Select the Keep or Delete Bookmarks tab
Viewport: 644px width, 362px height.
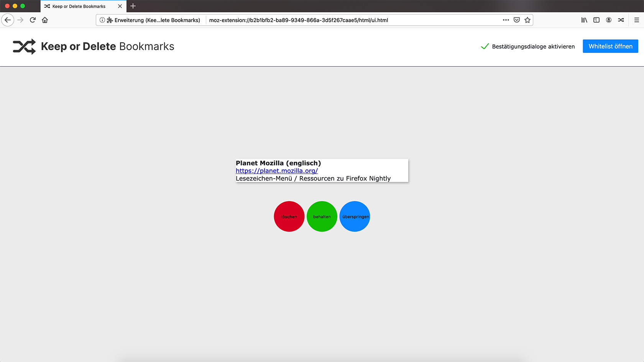coord(83,6)
